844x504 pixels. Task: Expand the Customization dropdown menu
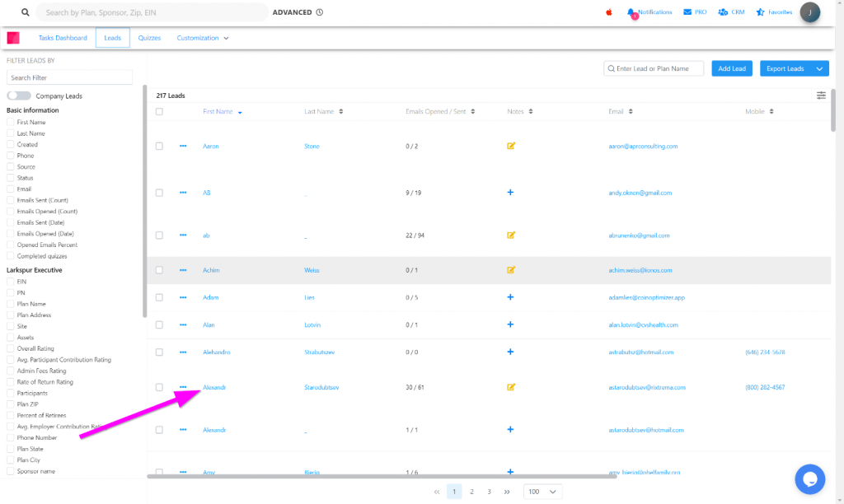click(203, 38)
